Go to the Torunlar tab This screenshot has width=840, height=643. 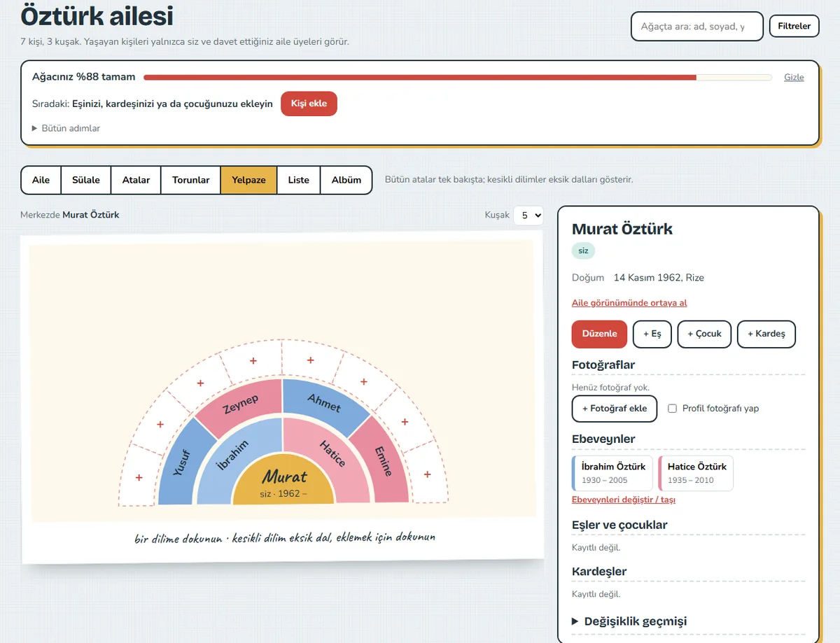click(191, 180)
